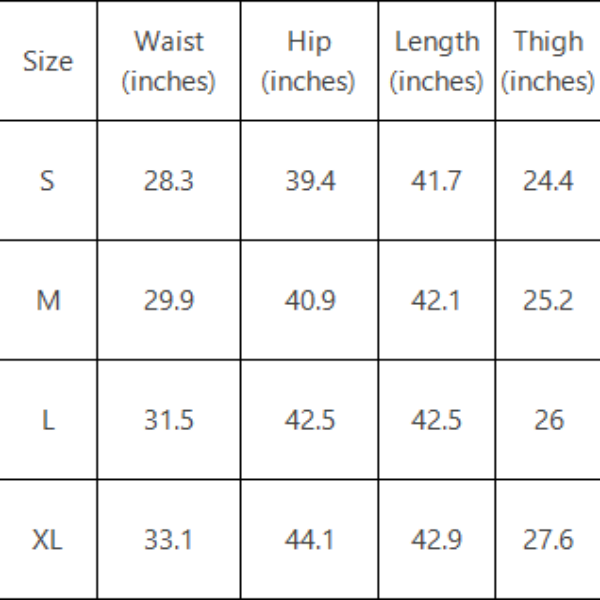Image resolution: width=600 pixels, height=600 pixels.
Task: Select hip value 44.1 for size XL
Action: (x=309, y=540)
